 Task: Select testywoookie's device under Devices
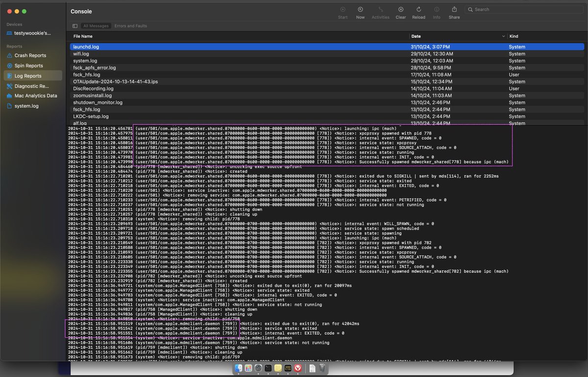point(34,32)
